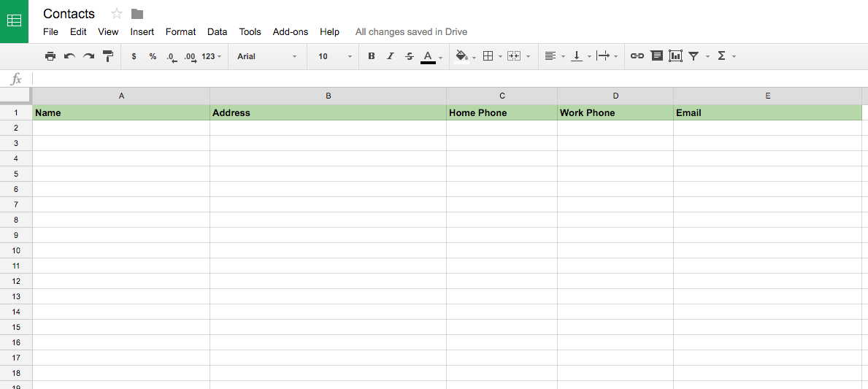Click the print icon in toolbar

(50, 56)
